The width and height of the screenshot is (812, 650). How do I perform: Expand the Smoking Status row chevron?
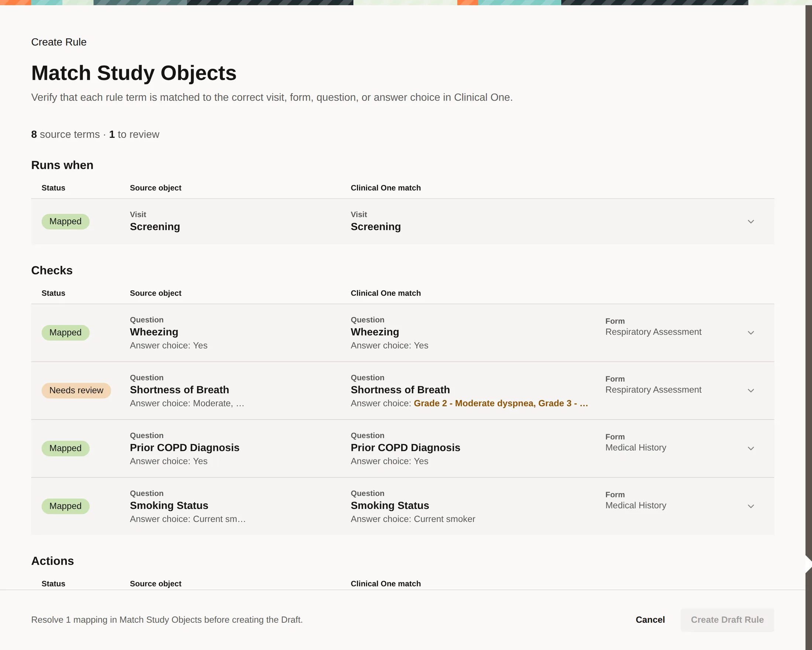pyautogui.click(x=751, y=506)
